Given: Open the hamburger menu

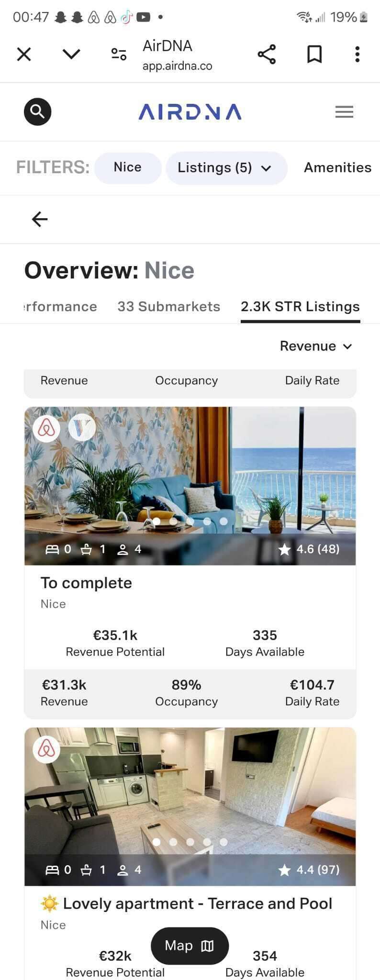Looking at the screenshot, I should point(344,112).
